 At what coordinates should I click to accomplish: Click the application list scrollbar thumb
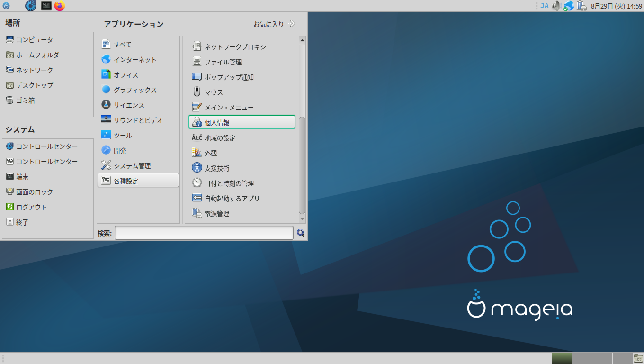[x=302, y=165]
